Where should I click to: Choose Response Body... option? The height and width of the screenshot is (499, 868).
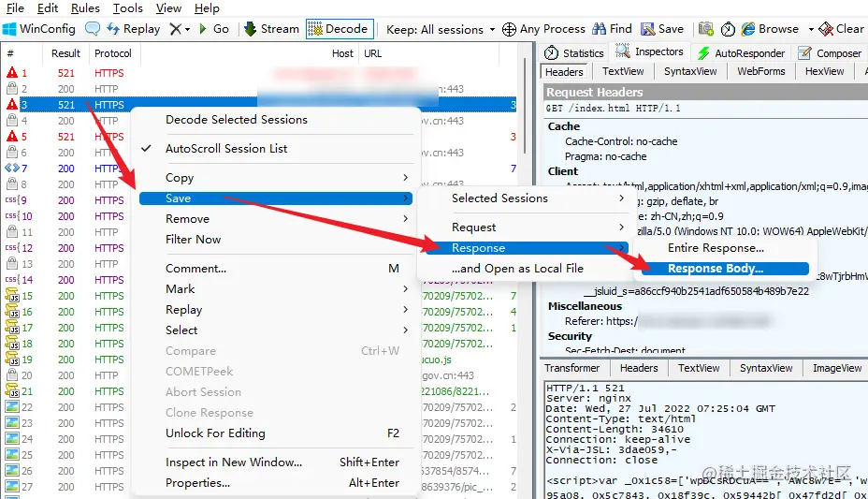point(725,269)
